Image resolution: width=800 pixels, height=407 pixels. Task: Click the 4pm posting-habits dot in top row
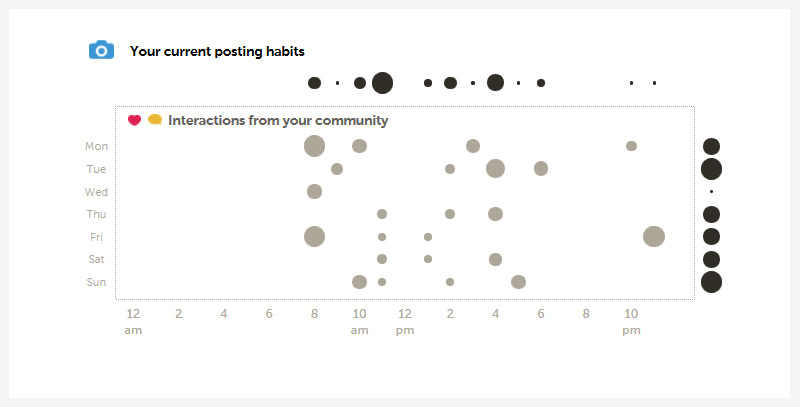(x=495, y=83)
